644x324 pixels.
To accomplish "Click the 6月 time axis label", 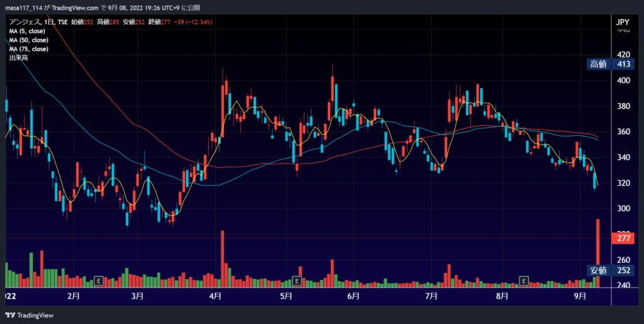I will click(x=353, y=296).
